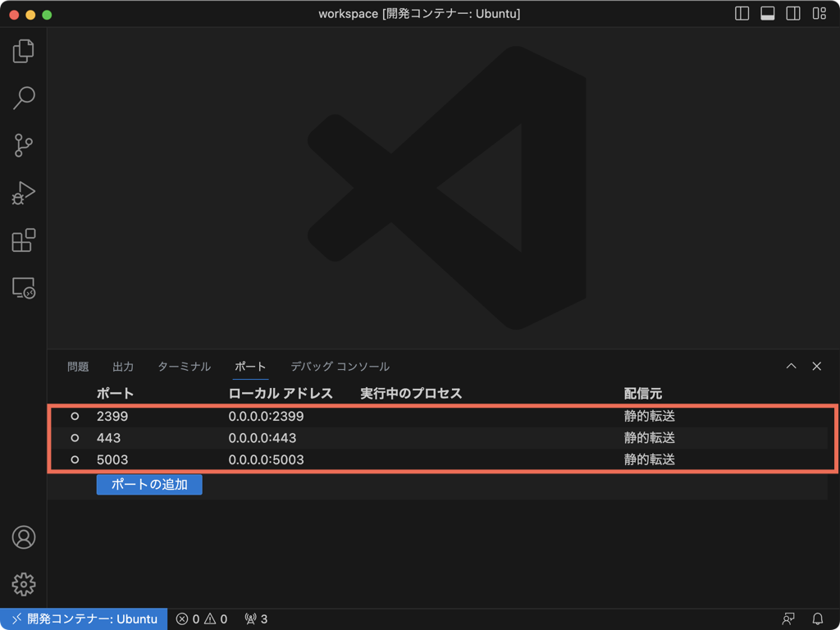Open the Accounts menu icon
Viewport: 840px width, 630px height.
pyautogui.click(x=24, y=537)
